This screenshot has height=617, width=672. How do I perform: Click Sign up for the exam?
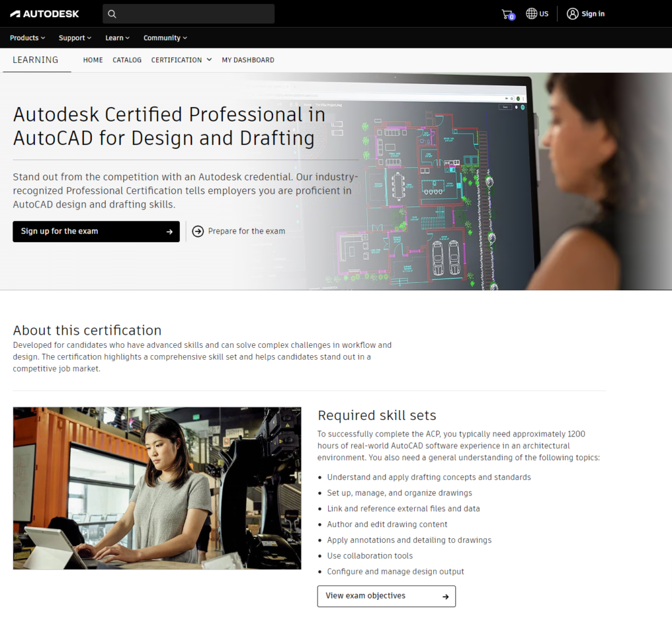(96, 232)
